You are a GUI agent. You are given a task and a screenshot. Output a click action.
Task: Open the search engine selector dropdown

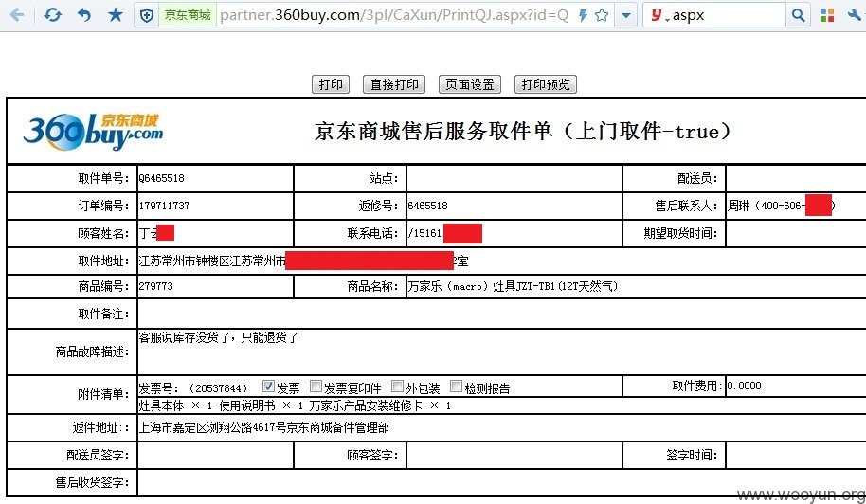tap(659, 15)
